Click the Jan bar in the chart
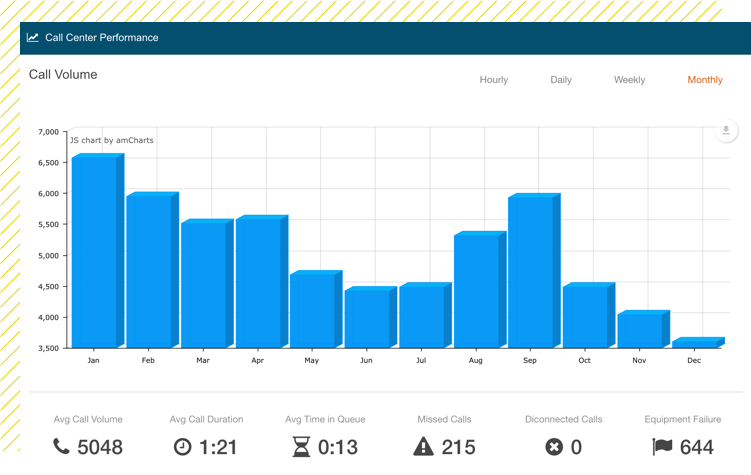This screenshot has width=751, height=475. coord(98,250)
